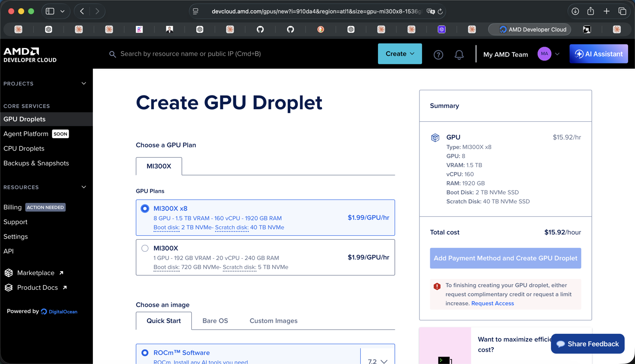Show the tab overview icon

622,11
